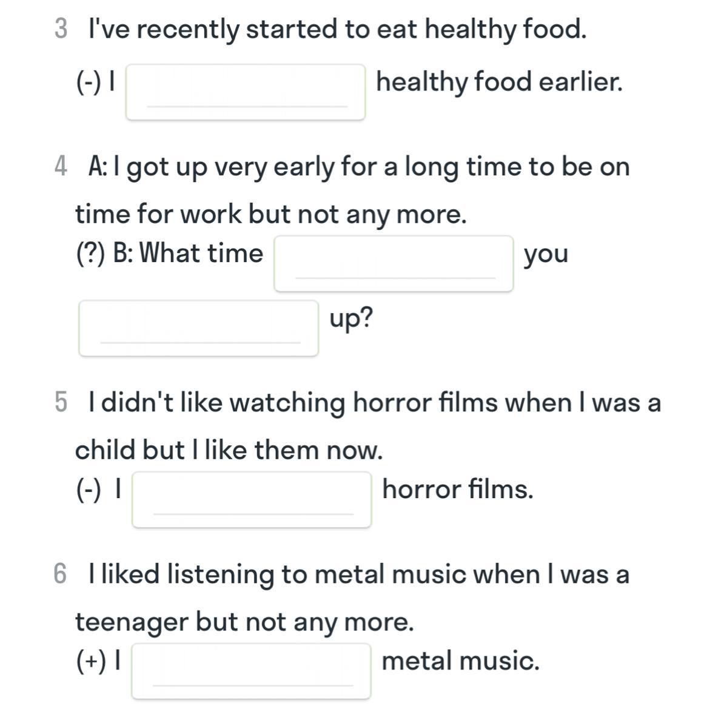This screenshot has height=728, width=727.
Task: Click the line 'teenager but not any more.'
Action: pyautogui.click(x=244, y=622)
